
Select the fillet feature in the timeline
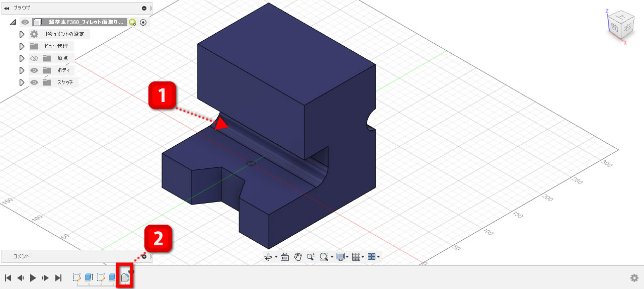pos(125,277)
